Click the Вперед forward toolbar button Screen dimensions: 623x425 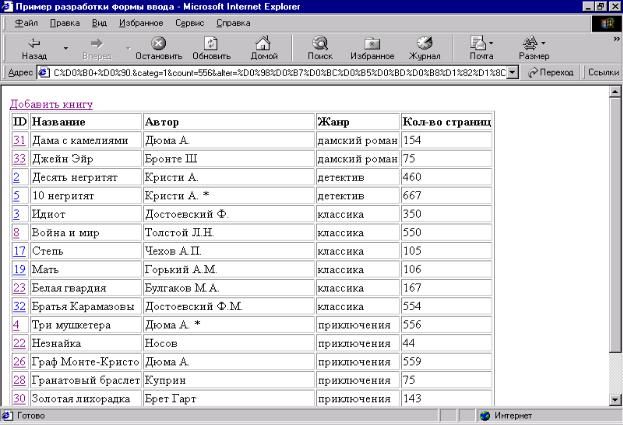click(x=97, y=48)
